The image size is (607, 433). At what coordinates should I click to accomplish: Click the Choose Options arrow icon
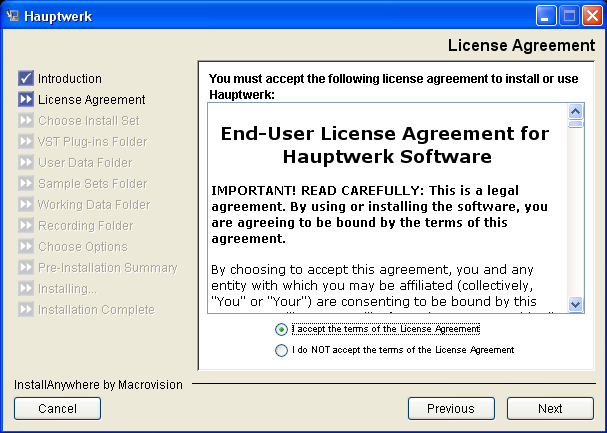click(x=26, y=246)
